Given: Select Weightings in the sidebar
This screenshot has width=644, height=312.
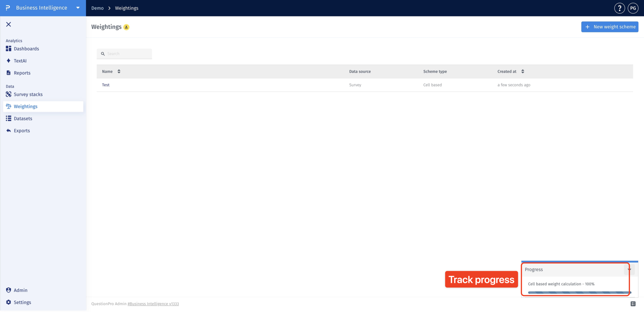Looking at the screenshot, I should click(43, 106).
